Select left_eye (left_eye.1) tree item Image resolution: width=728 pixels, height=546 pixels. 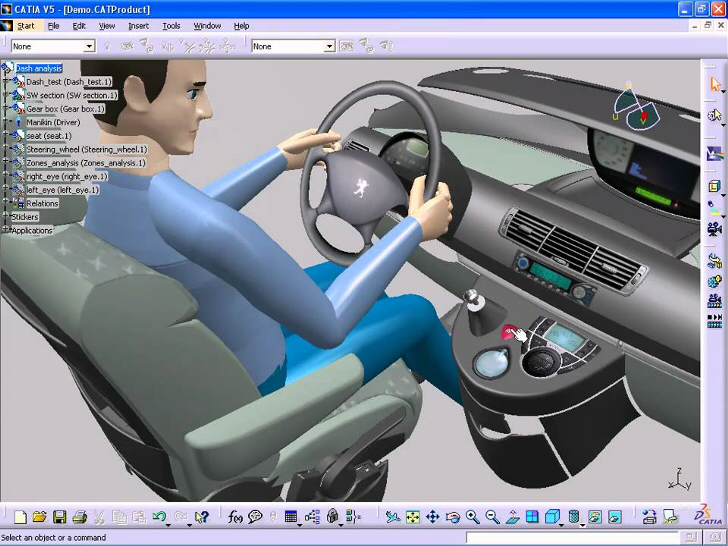[x=63, y=189]
